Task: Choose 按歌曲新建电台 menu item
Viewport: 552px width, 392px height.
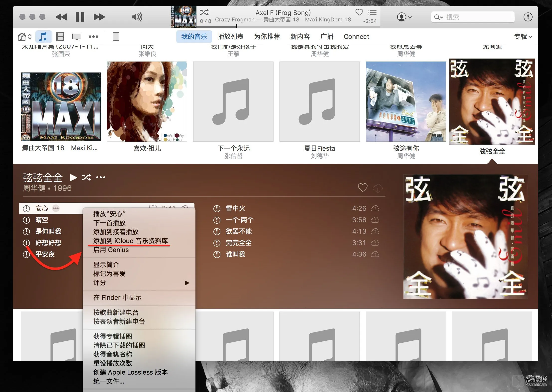Action: point(139,312)
